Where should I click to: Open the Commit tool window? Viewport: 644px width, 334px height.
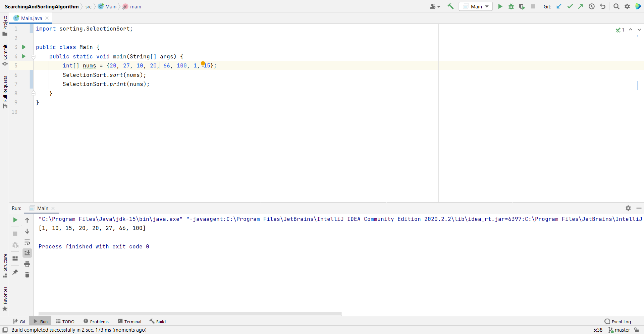5,55
